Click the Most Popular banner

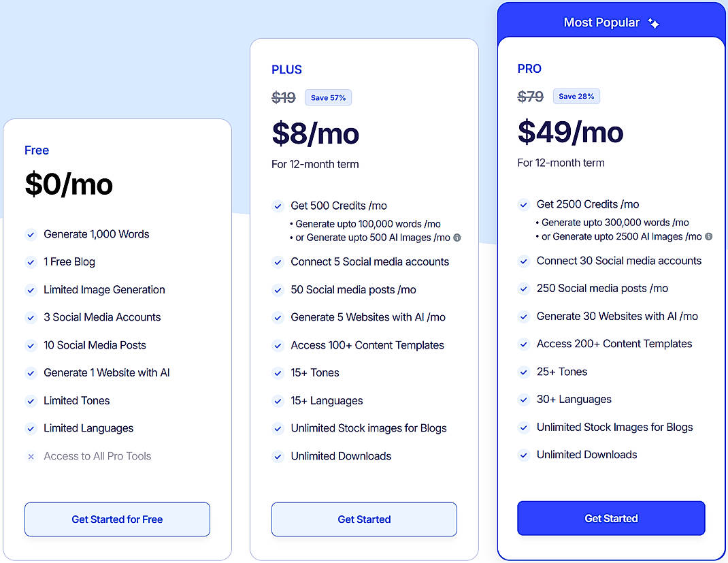point(610,22)
